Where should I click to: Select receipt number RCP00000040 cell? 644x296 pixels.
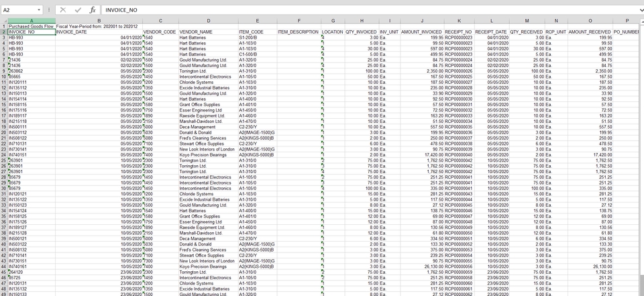pyautogui.click(x=459, y=154)
